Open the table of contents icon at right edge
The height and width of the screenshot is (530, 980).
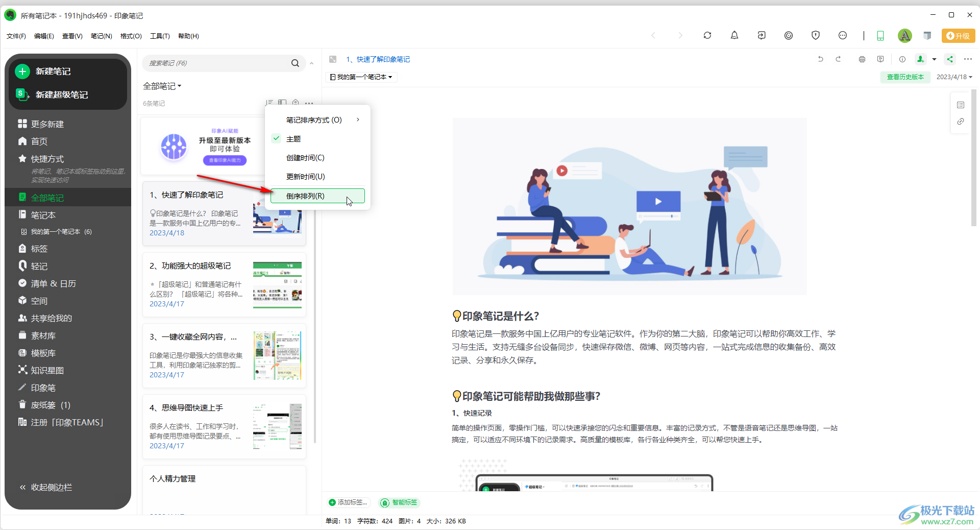tap(961, 105)
